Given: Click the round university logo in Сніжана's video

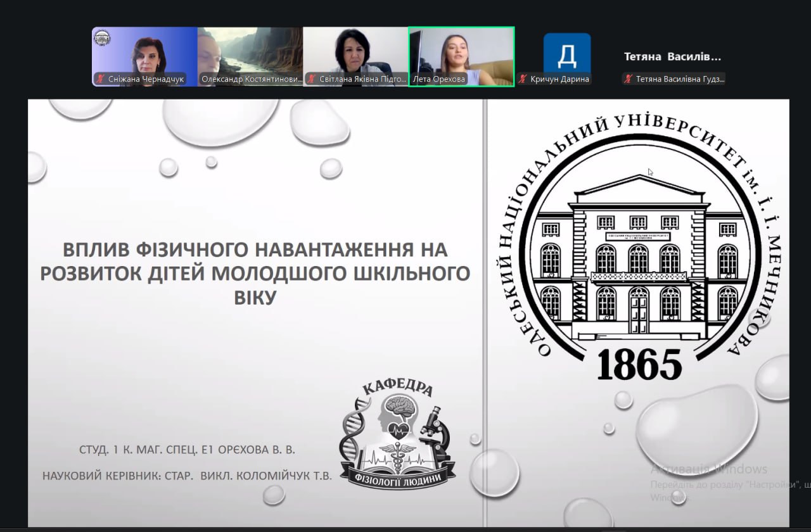Looking at the screenshot, I should 102,37.
